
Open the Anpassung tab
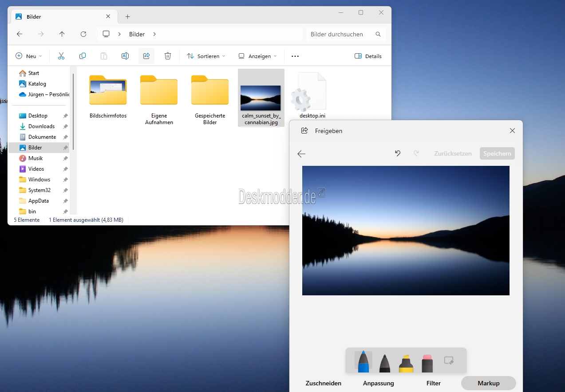378,383
